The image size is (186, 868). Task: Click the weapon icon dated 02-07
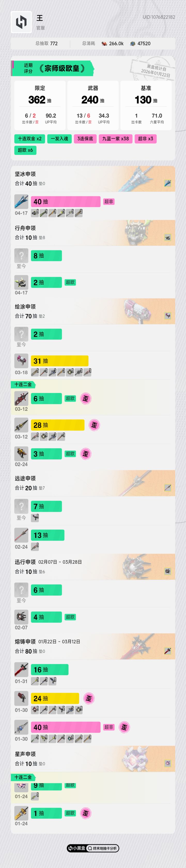[21, 617]
